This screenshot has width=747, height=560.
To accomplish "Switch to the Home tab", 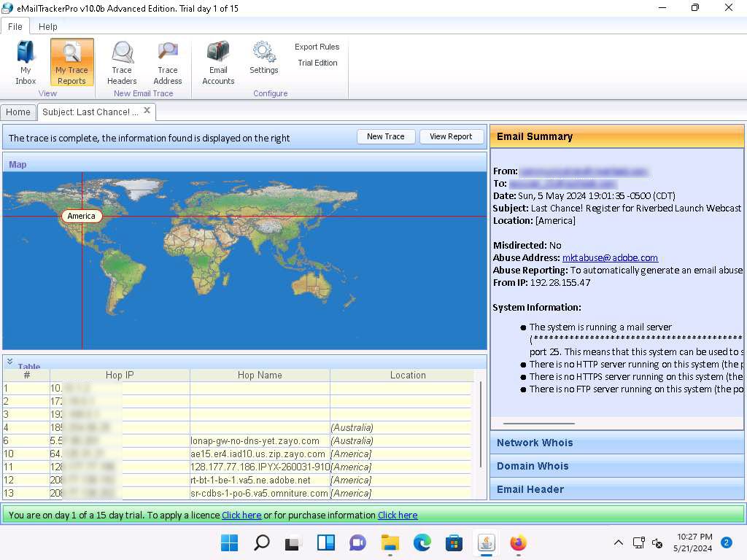I will point(18,112).
